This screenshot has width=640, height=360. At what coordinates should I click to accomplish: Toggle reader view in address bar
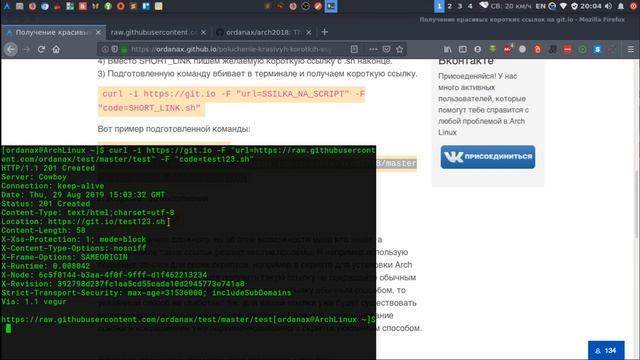(354, 49)
